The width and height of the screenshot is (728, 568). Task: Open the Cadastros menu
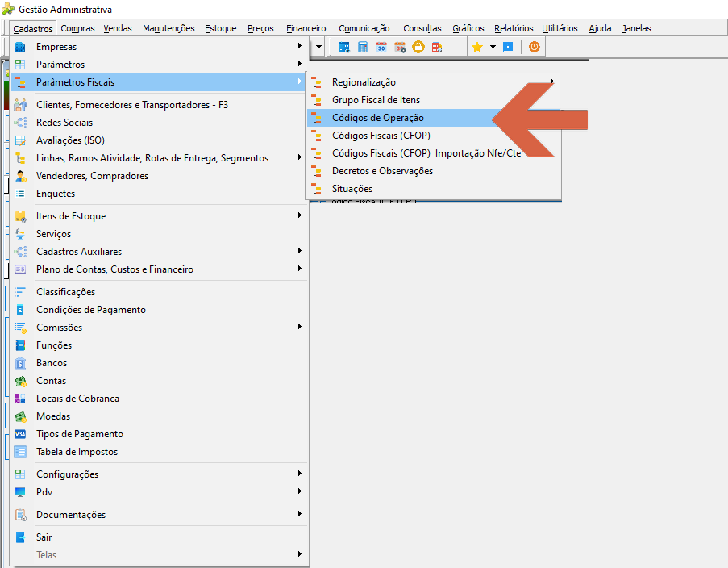pos(33,29)
